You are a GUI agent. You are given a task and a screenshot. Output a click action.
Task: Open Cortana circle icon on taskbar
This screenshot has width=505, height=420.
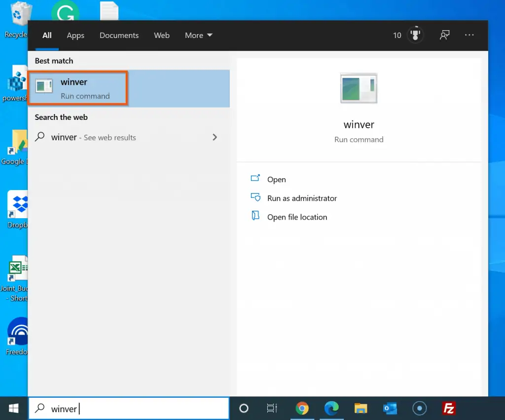[244, 408]
